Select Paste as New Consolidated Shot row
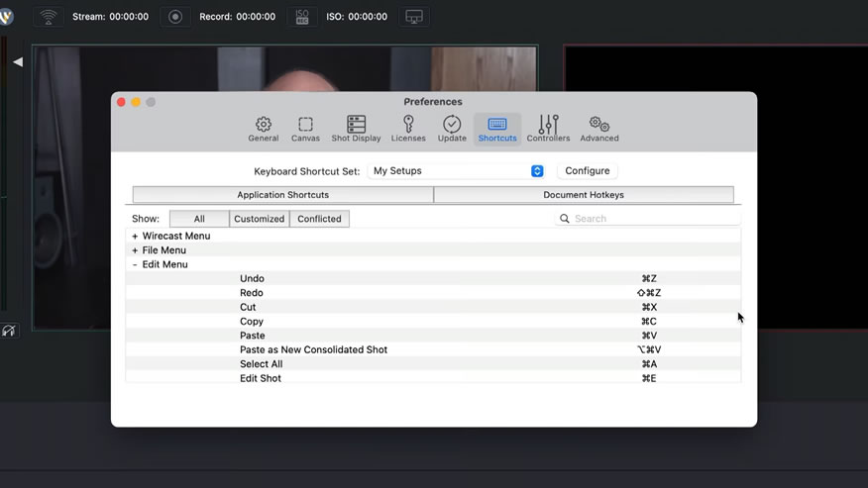The width and height of the screenshot is (868, 488). click(x=433, y=349)
